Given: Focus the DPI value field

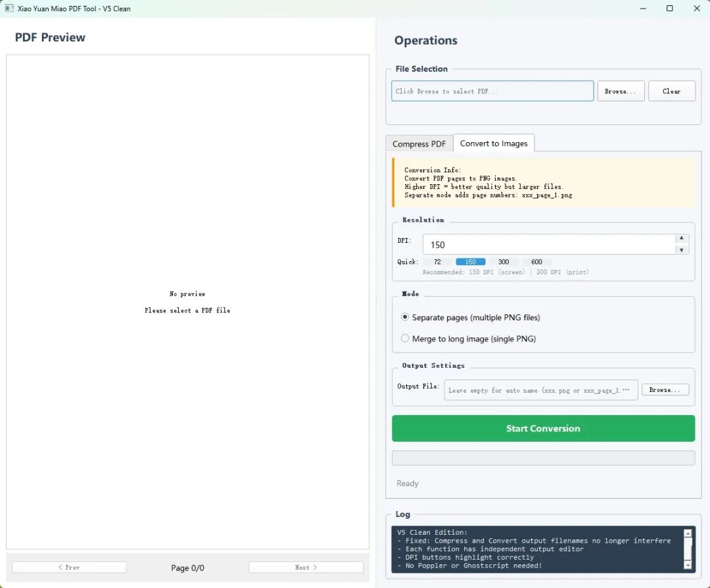Looking at the screenshot, I should coord(549,245).
